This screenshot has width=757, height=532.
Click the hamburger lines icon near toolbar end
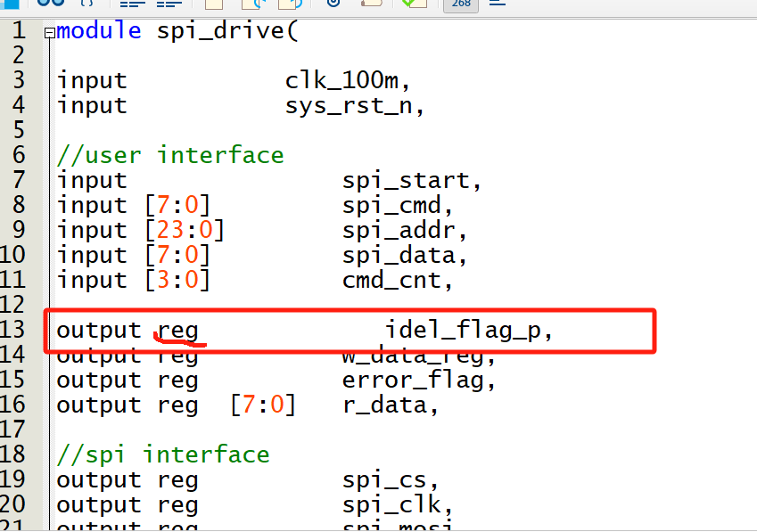point(496,5)
